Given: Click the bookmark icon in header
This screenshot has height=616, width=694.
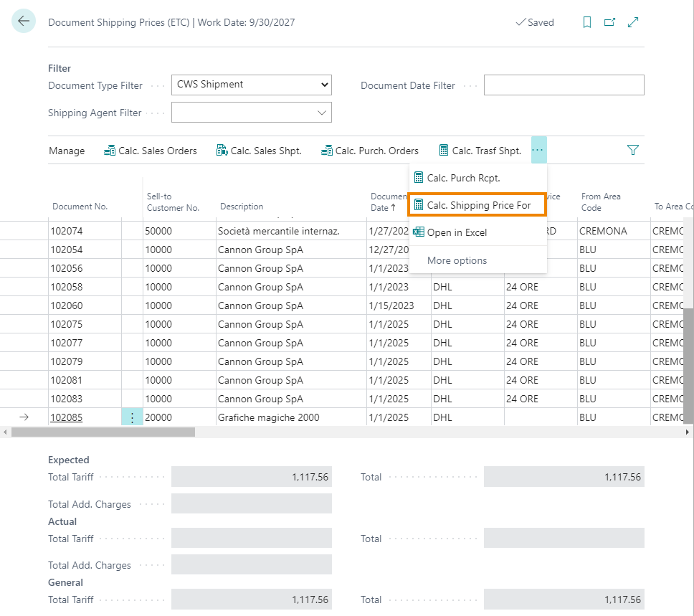Looking at the screenshot, I should click(587, 22).
